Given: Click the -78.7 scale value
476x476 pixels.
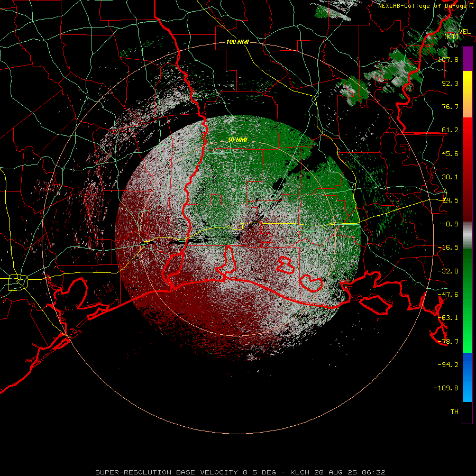Looking at the screenshot, I should click(448, 342).
